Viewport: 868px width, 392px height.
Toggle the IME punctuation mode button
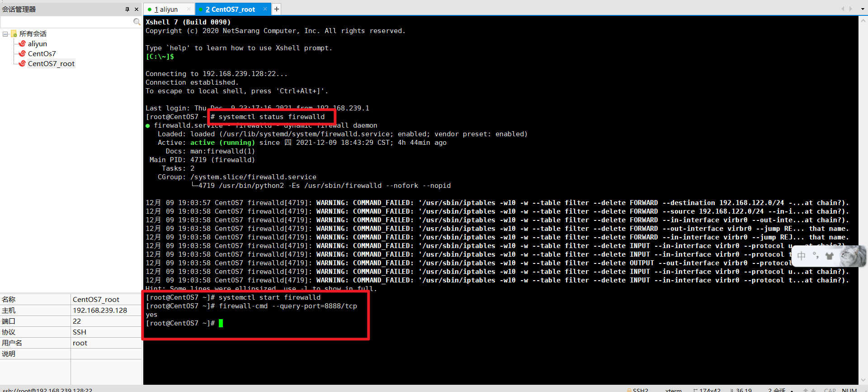pos(816,256)
